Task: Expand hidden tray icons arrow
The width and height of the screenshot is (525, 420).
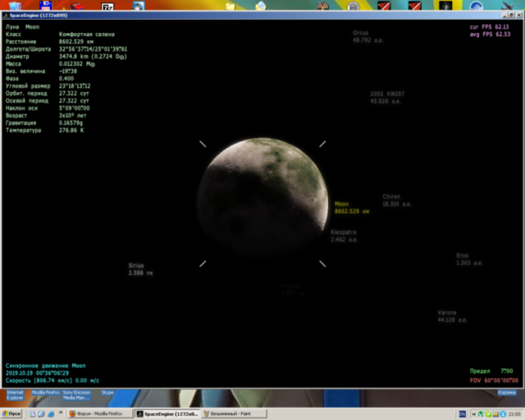Action: (x=474, y=414)
